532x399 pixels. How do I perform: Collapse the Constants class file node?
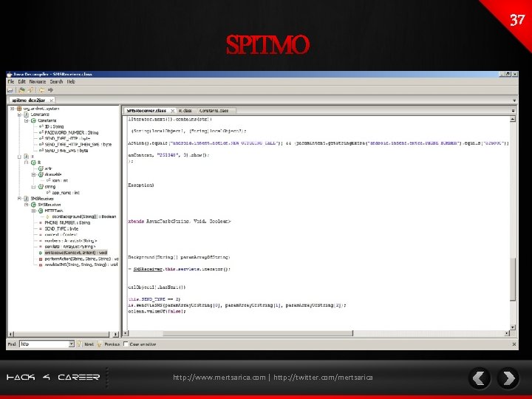click(19, 115)
